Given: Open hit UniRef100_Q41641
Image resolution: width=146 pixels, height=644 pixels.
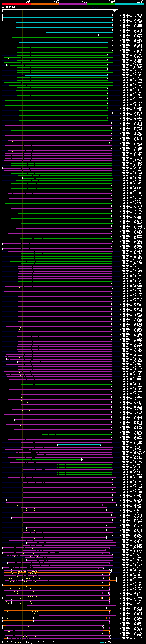Looking at the screenshot, I should click(131, 20).
